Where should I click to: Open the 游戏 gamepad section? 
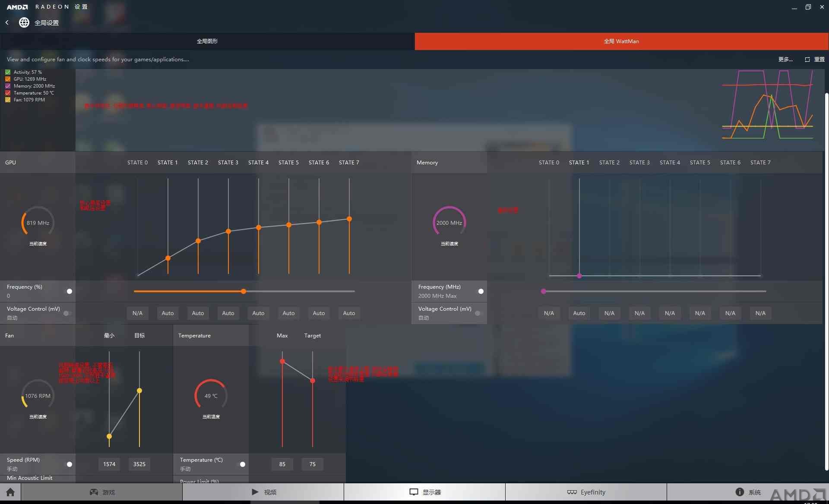(102, 492)
